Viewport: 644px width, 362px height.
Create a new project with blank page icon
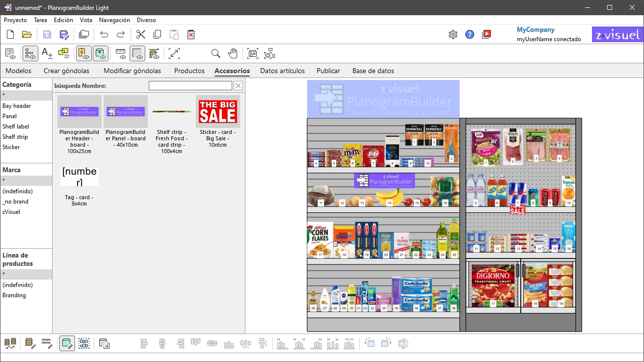tap(10, 34)
